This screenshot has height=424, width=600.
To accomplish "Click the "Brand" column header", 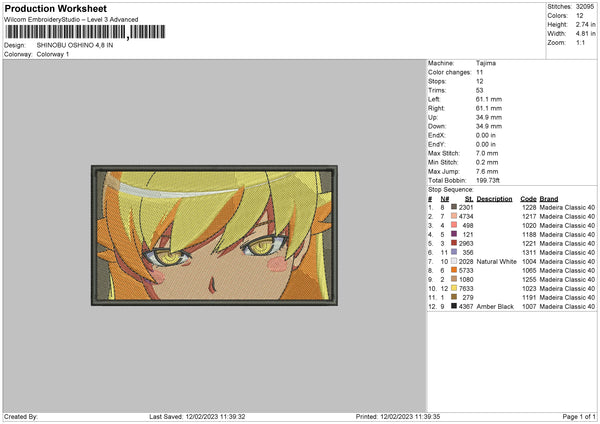I will [x=549, y=199].
